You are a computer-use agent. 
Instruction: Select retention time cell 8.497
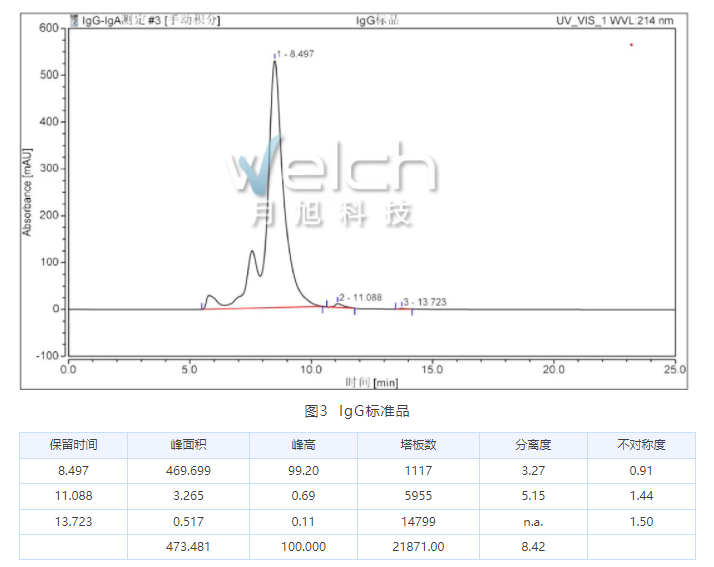click(x=73, y=470)
